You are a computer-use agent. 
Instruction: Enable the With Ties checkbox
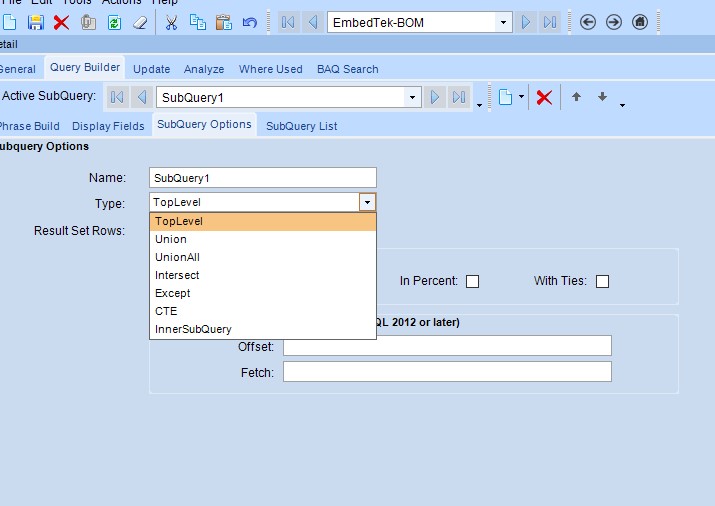(602, 281)
